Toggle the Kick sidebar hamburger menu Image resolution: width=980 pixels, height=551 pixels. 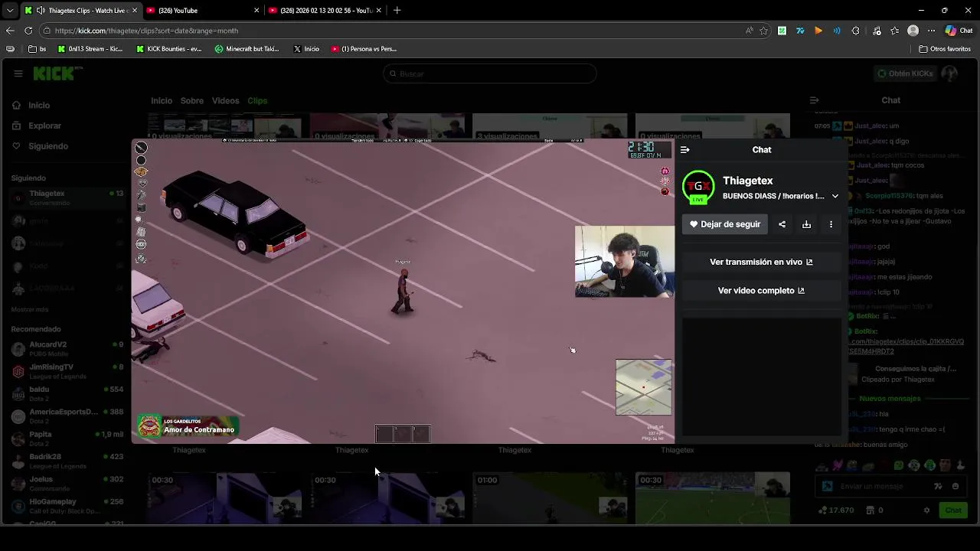(18, 73)
